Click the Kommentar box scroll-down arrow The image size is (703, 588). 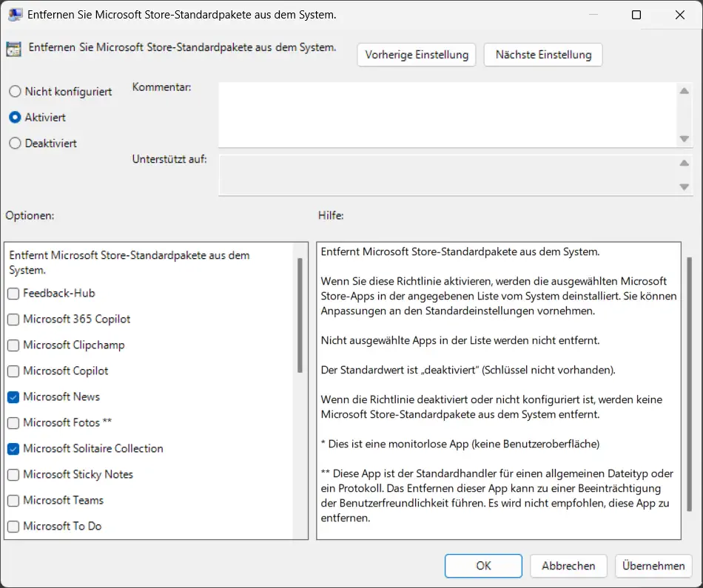tap(684, 140)
